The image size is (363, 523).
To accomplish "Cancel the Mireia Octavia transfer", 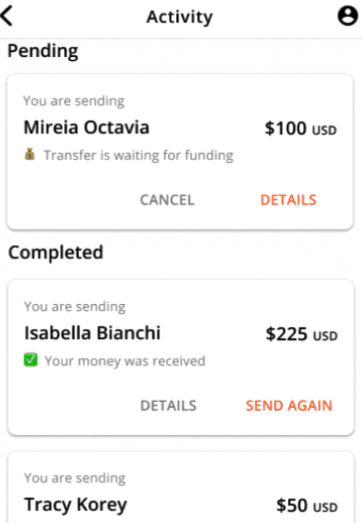I will pos(167,200).
